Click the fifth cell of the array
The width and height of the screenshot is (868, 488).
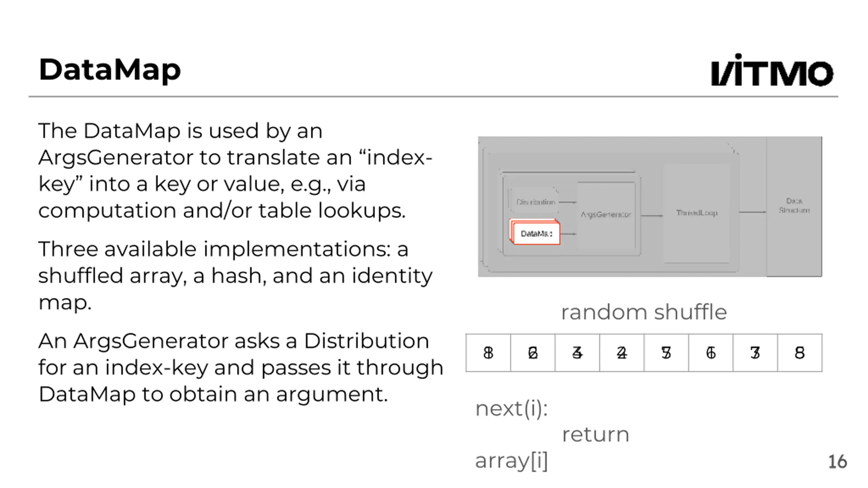tap(666, 353)
